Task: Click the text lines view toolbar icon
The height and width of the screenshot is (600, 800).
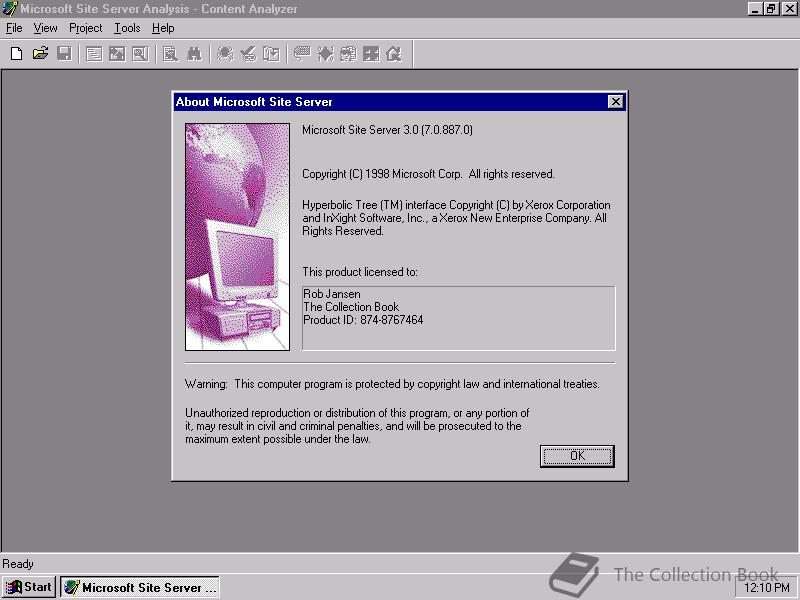Action: pos(94,54)
